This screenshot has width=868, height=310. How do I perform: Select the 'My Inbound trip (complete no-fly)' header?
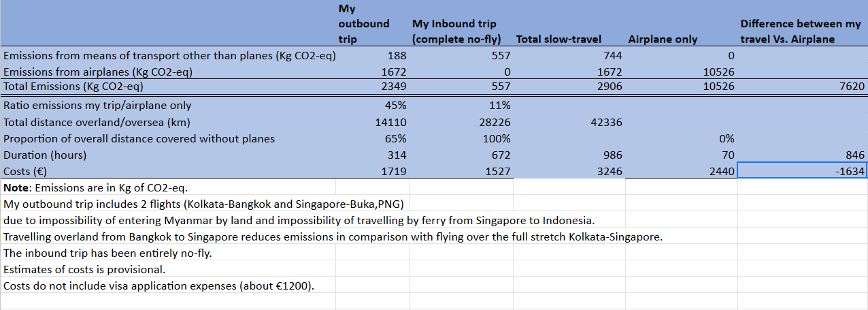461,31
